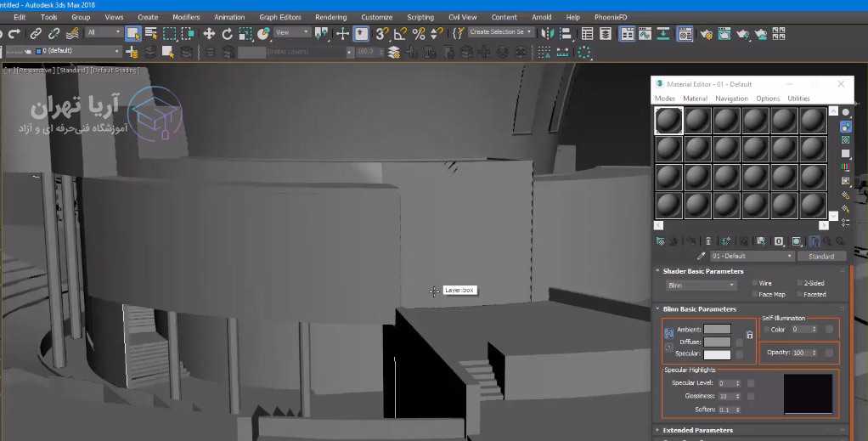Viewport: 868px width, 441px height.
Task: Open Curve Editor from toolbar
Action: pos(645,34)
